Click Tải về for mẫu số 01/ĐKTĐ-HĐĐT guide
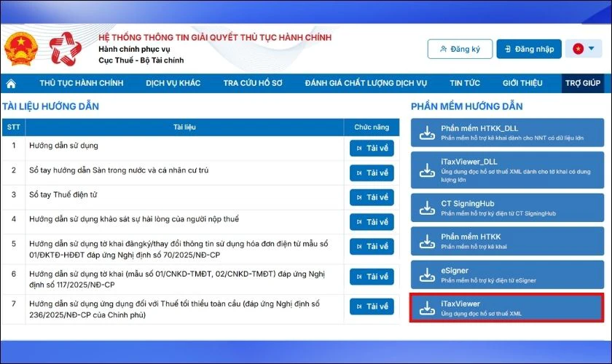The width and height of the screenshot is (612, 364). [x=372, y=247]
